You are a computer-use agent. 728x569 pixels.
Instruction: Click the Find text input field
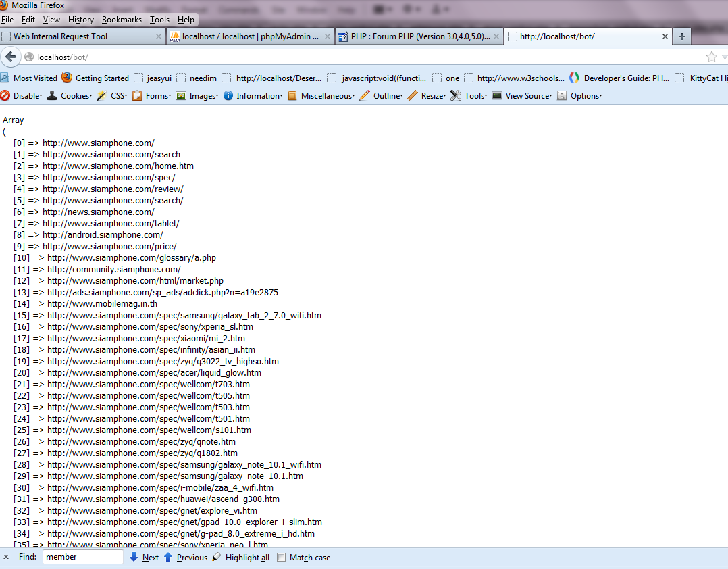(82, 557)
